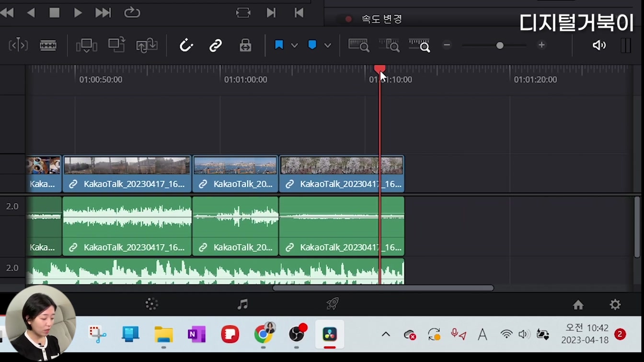Open notifications red badge 2
This screenshot has height=362, width=644.
pos(620,334)
